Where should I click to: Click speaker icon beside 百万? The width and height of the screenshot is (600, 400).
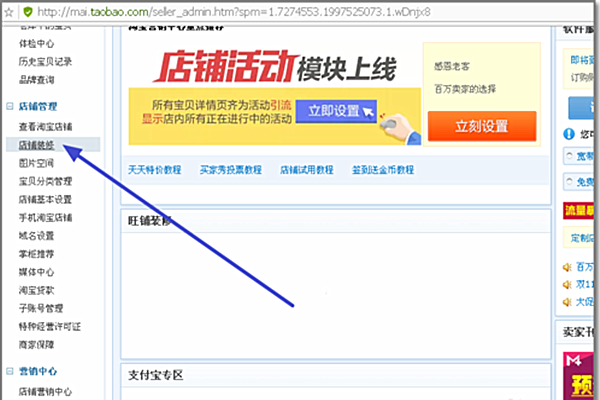click(x=567, y=267)
